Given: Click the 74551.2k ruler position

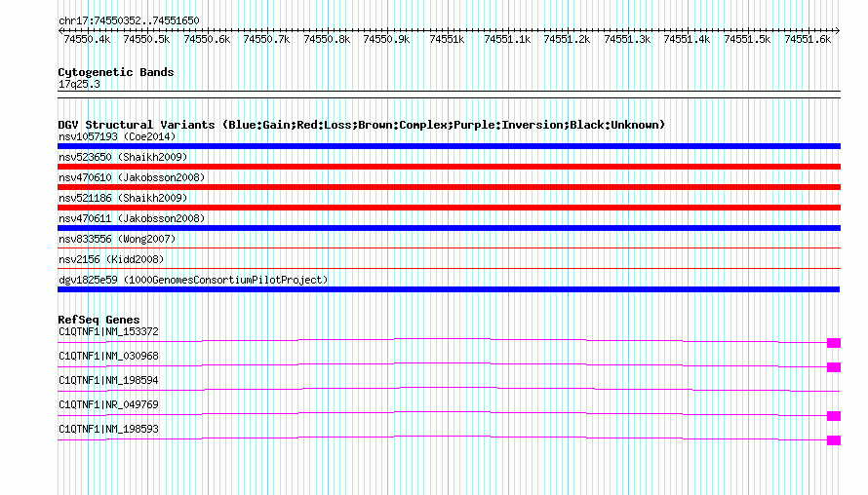Looking at the screenshot, I should 568,39.
